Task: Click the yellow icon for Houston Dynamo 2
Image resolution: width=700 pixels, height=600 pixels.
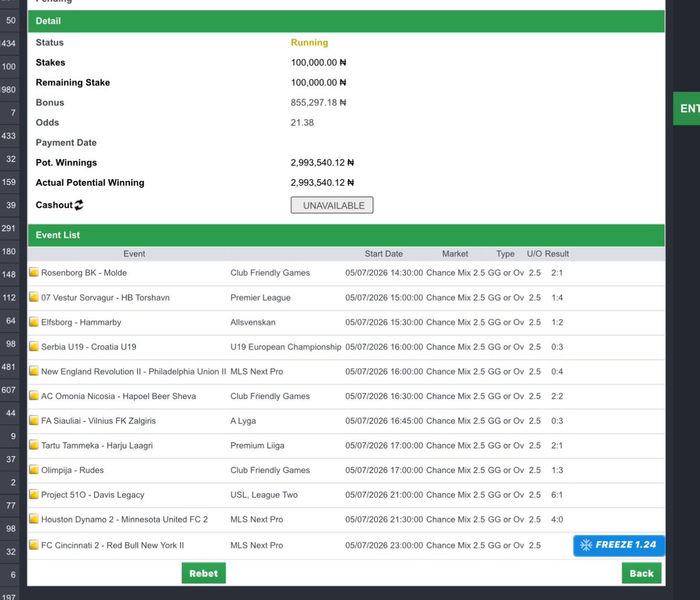Action: point(34,519)
